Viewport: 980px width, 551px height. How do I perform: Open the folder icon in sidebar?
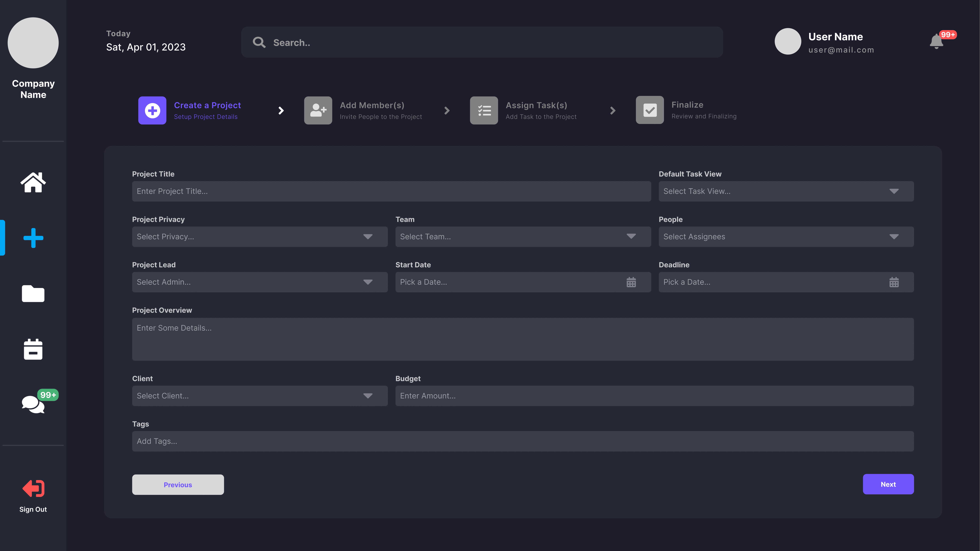coord(33,293)
